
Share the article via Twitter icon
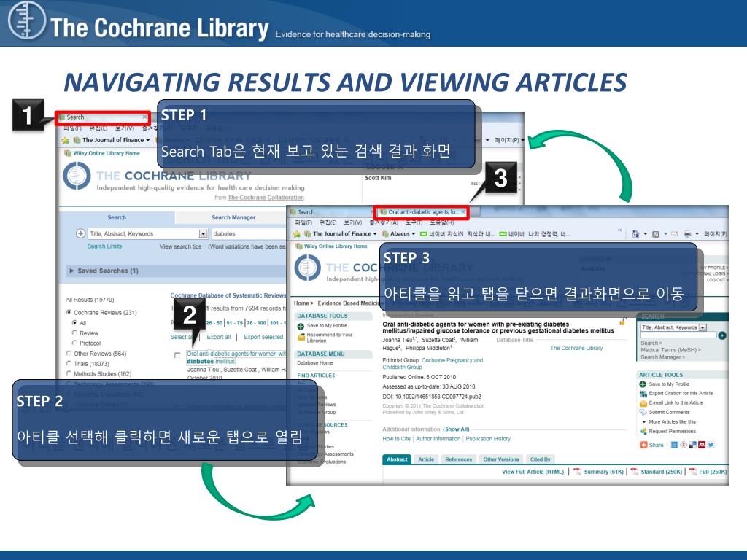[x=711, y=445]
